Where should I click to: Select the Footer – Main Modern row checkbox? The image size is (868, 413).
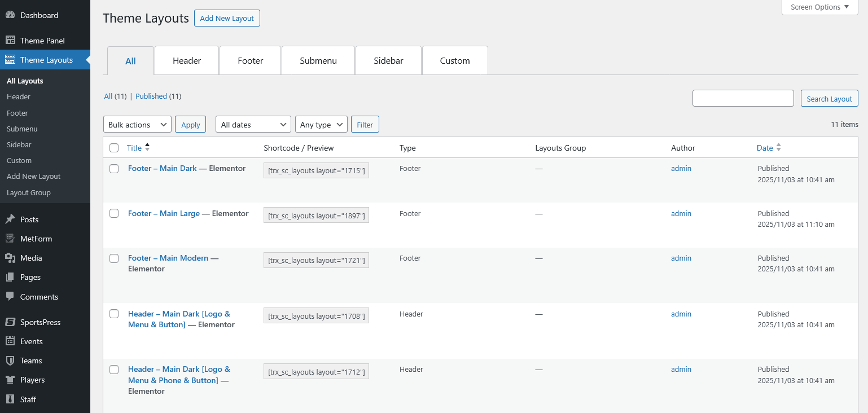click(114, 258)
